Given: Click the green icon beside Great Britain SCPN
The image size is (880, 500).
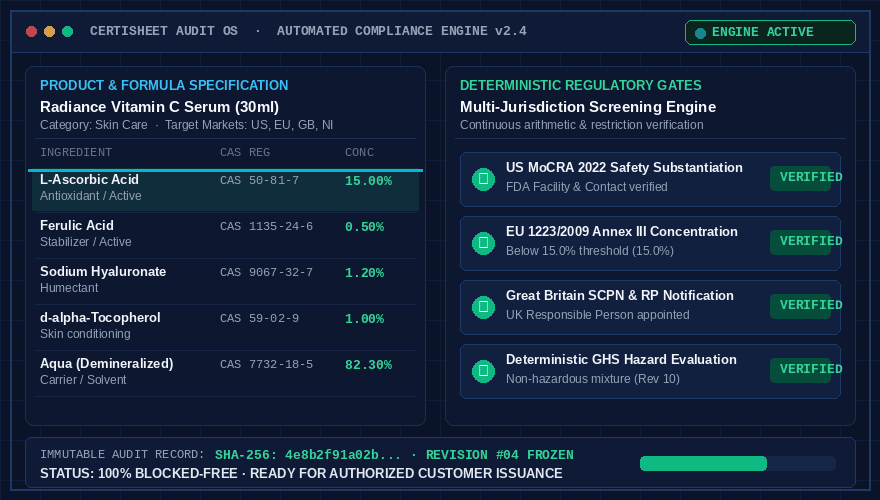Looking at the screenshot, I should 483,307.
